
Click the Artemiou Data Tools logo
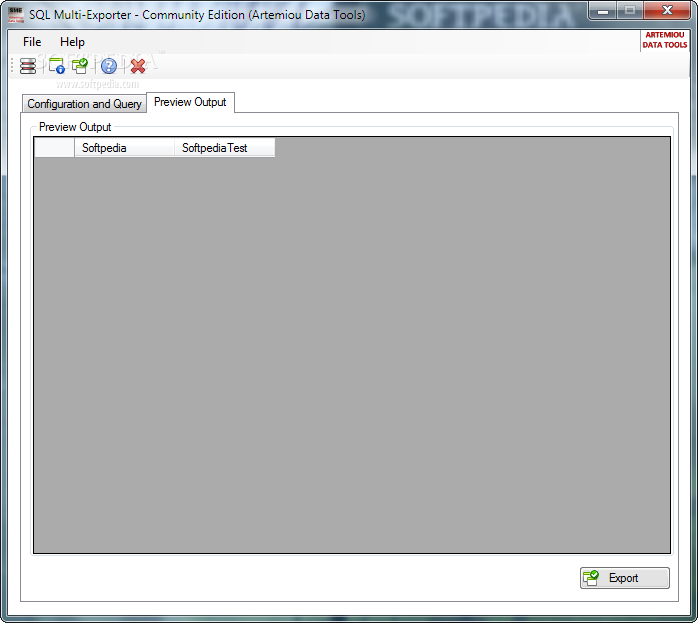665,40
